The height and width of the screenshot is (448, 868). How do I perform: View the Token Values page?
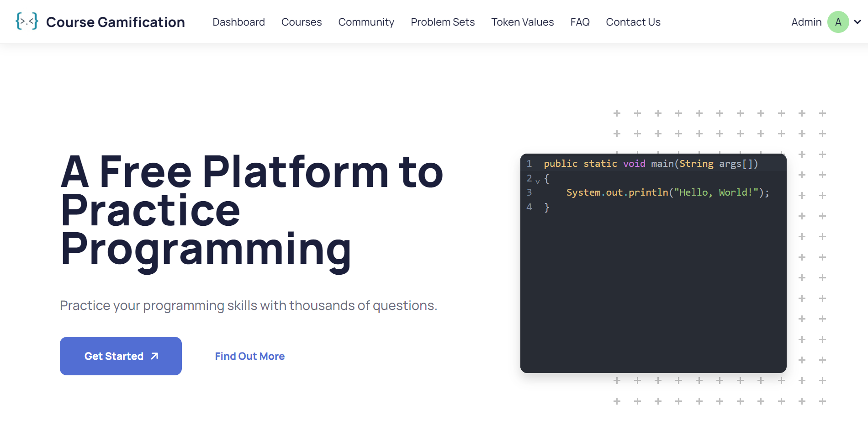pyautogui.click(x=522, y=22)
